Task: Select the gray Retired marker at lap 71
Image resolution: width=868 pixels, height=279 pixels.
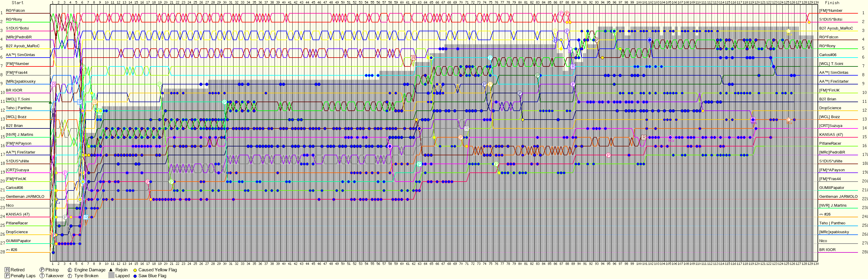Action: click(x=467, y=129)
